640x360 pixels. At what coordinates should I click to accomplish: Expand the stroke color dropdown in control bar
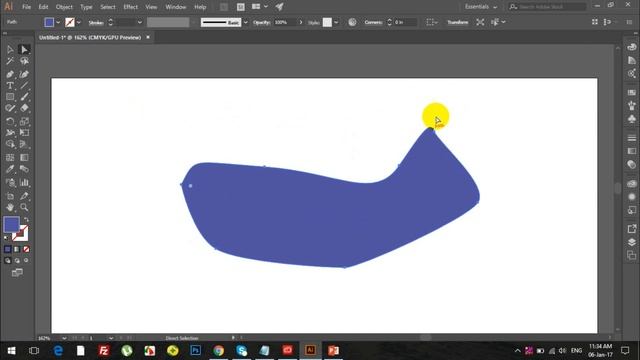(79, 22)
